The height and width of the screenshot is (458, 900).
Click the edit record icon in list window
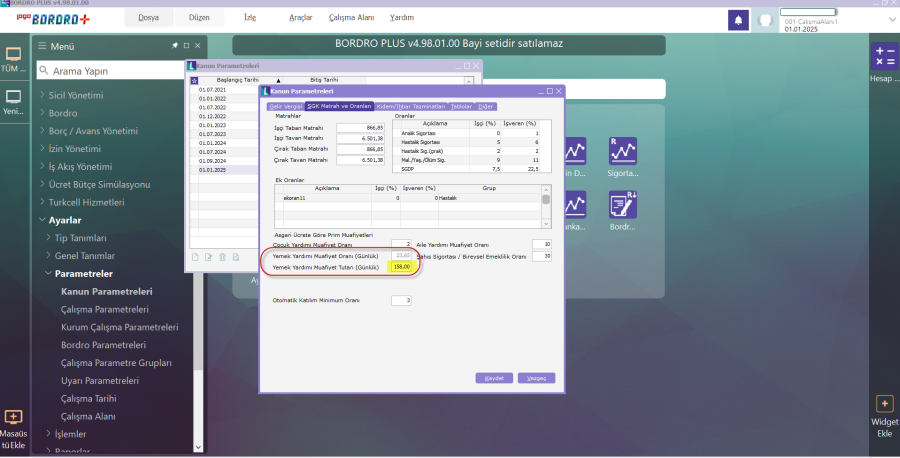point(208,257)
